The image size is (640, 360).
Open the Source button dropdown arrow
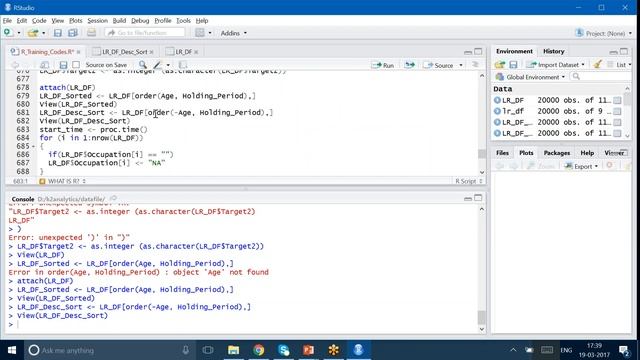pyautogui.click(x=461, y=65)
